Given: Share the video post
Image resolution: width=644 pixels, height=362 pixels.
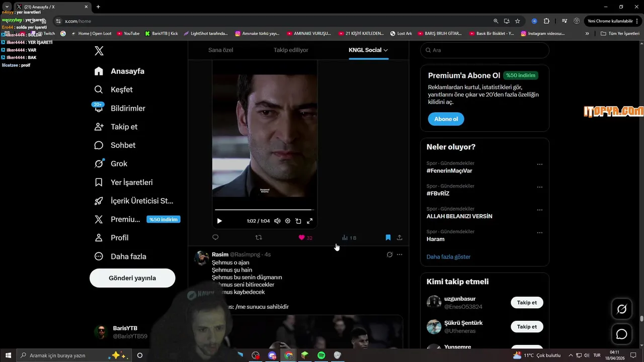Looking at the screenshot, I should pyautogui.click(x=399, y=237).
